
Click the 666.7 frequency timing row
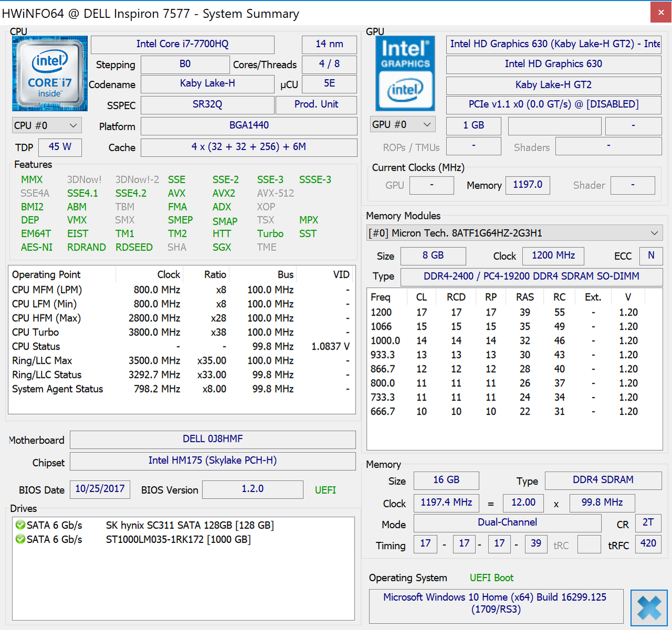514,412
